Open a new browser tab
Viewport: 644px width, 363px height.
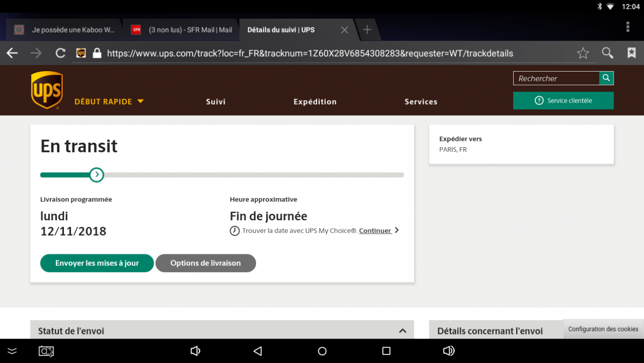367,30
